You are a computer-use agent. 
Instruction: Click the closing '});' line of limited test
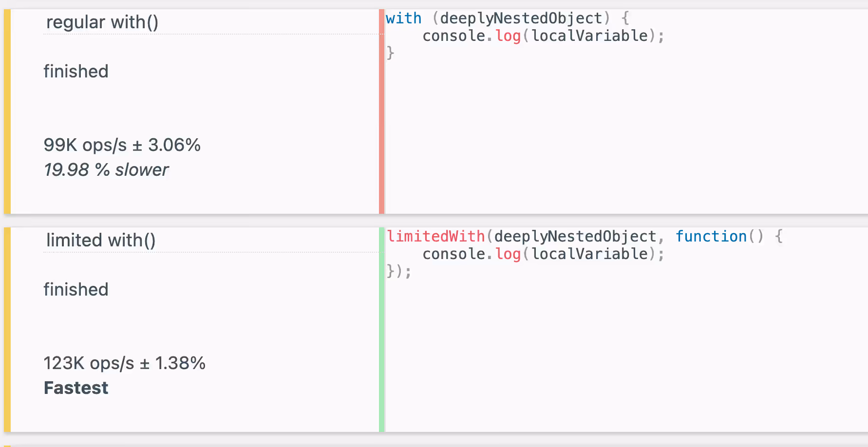399,271
